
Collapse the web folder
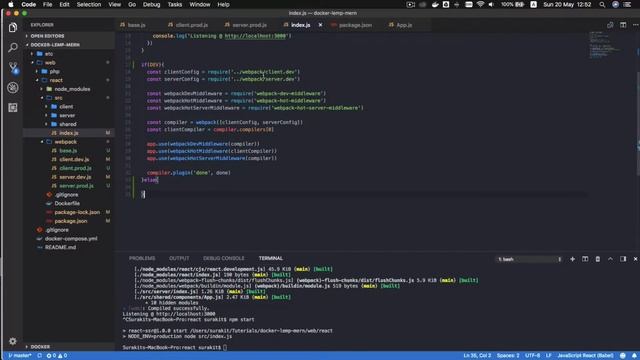pos(50,62)
